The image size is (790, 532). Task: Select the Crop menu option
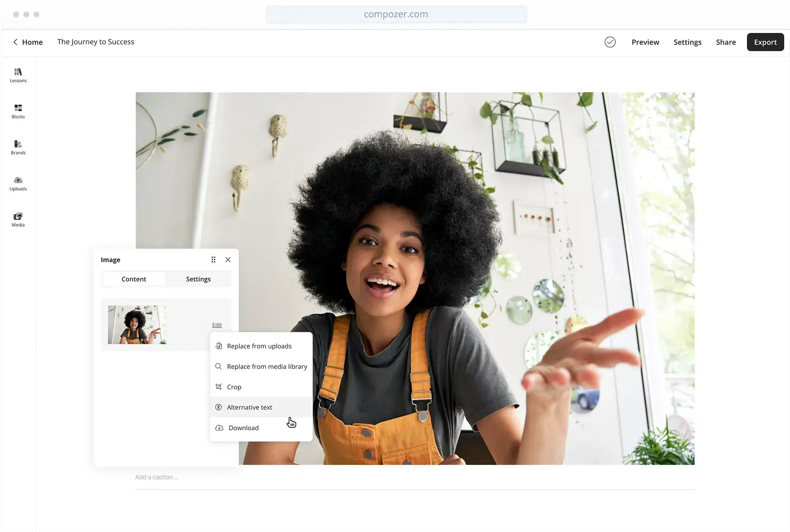[x=234, y=387]
